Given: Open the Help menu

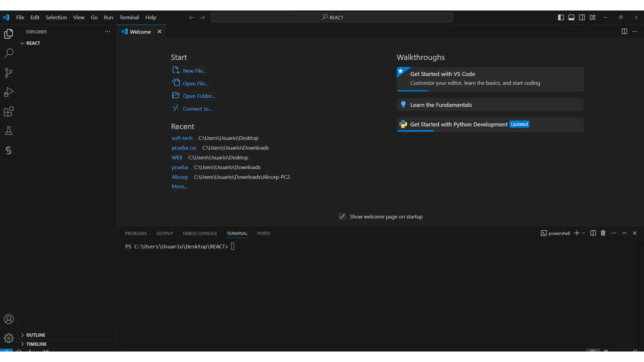Looking at the screenshot, I should point(151,18).
